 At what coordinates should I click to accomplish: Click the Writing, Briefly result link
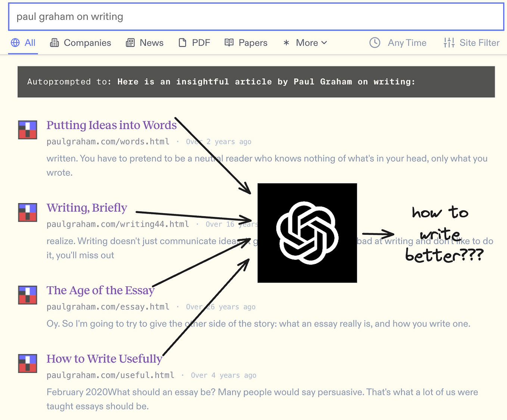[87, 208]
